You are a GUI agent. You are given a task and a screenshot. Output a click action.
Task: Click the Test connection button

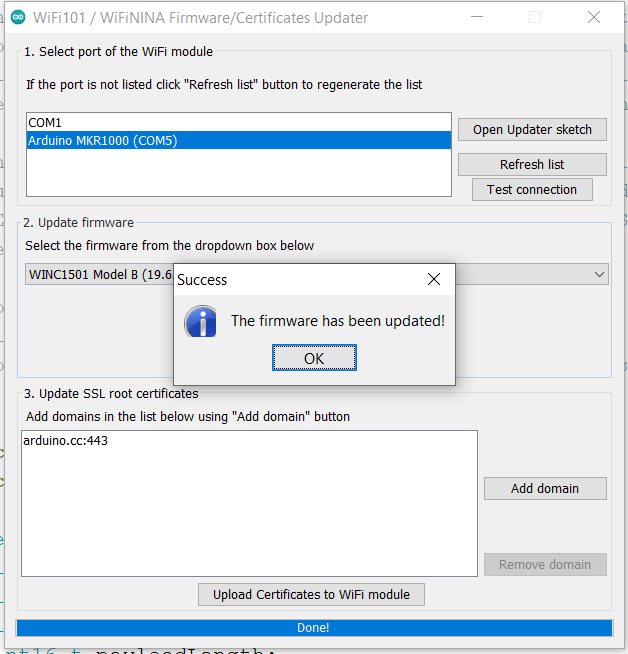click(532, 190)
